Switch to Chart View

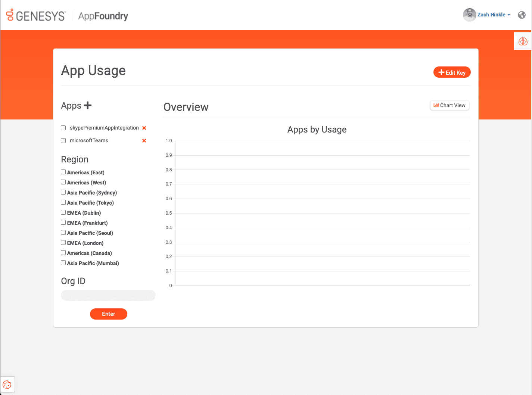pyautogui.click(x=449, y=105)
